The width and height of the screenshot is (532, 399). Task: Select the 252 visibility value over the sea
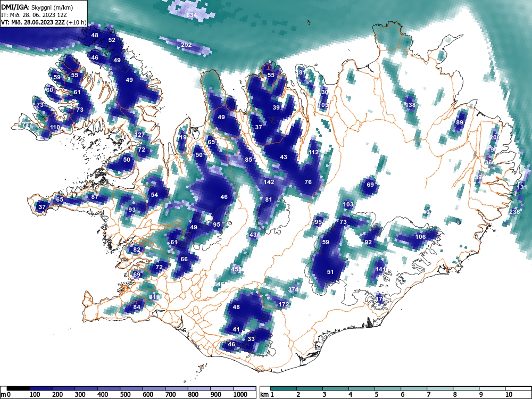click(186, 45)
